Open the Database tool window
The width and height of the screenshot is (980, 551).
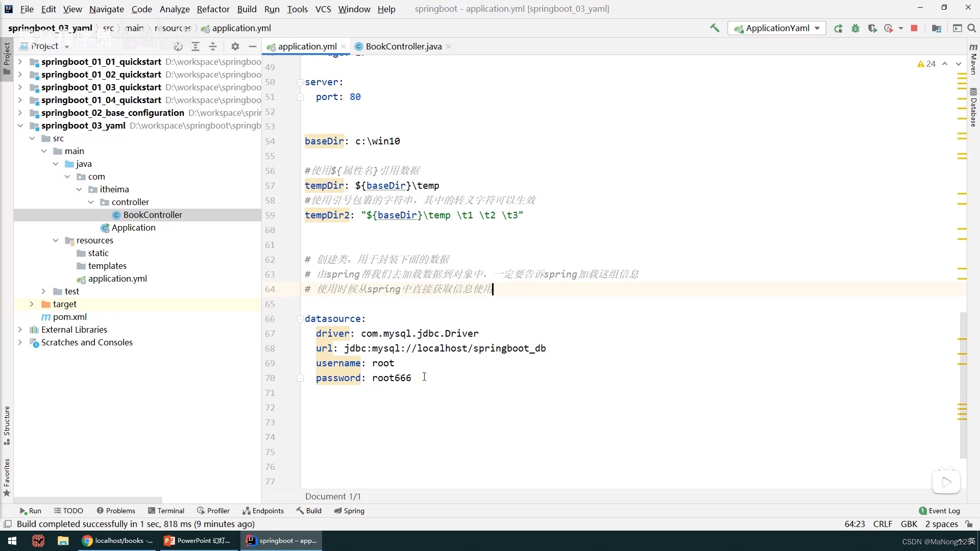pos(973,108)
